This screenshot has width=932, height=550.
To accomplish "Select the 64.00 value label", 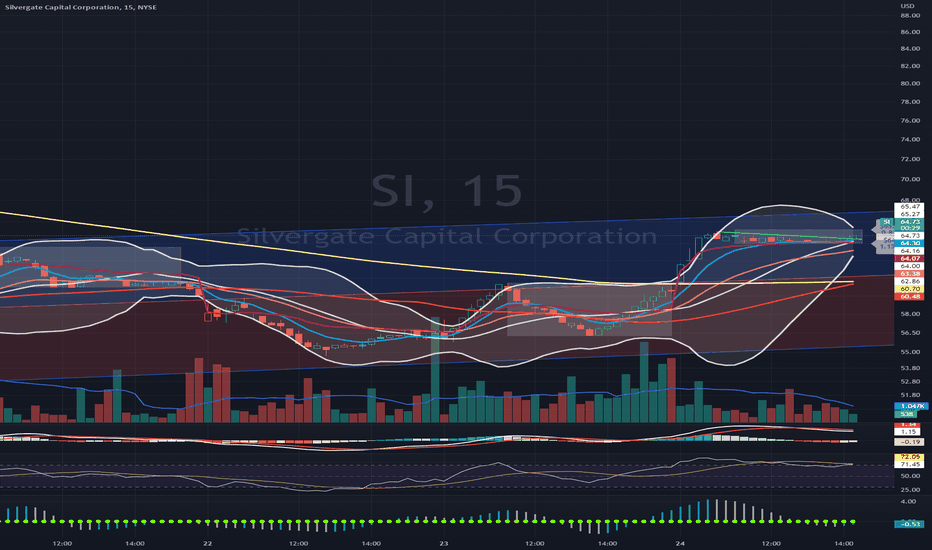I will pyautogui.click(x=910, y=266).
